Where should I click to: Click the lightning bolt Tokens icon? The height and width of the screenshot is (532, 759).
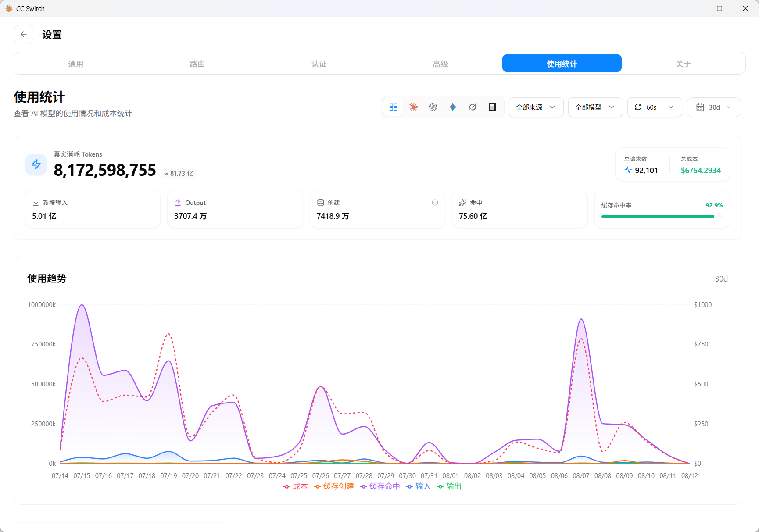(36, 164)
